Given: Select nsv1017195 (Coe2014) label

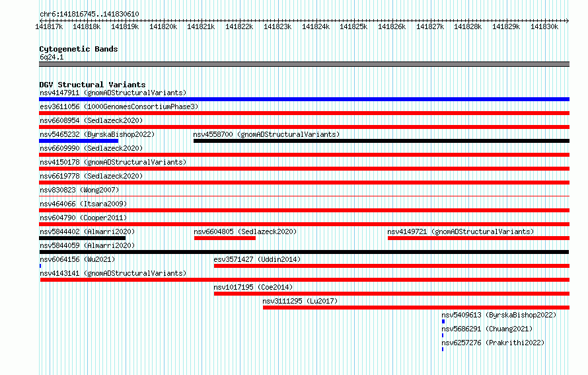Looking at the screenshot, I should (x=253, y=287).
